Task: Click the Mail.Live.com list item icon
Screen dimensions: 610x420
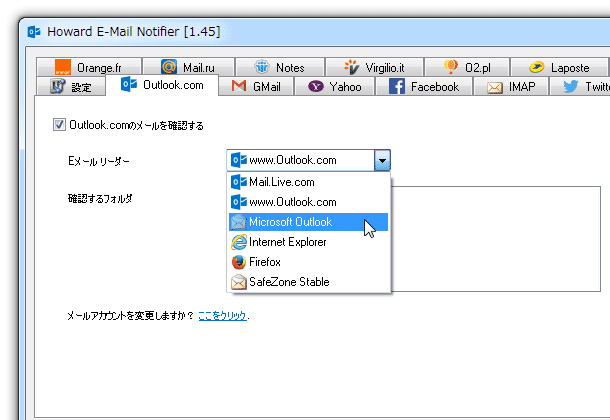Action: (238, 182)
